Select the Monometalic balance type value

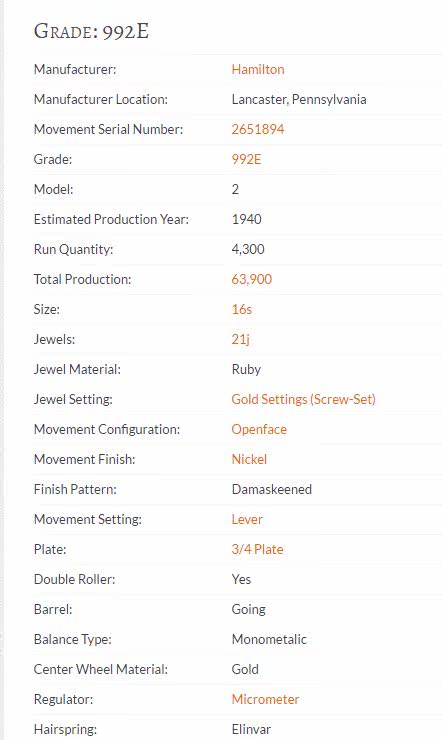(269, 639)
